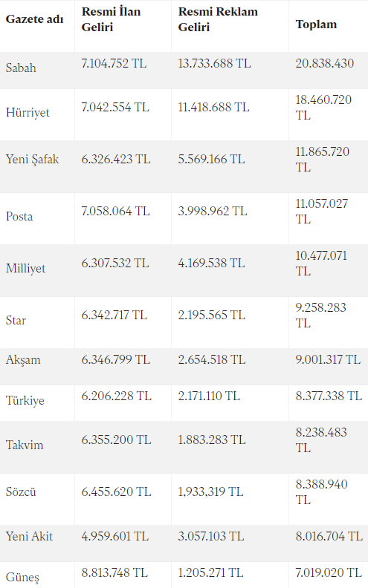Click the Güneş newspaper cell
The image size is (368, 588).
click(22, 577)
